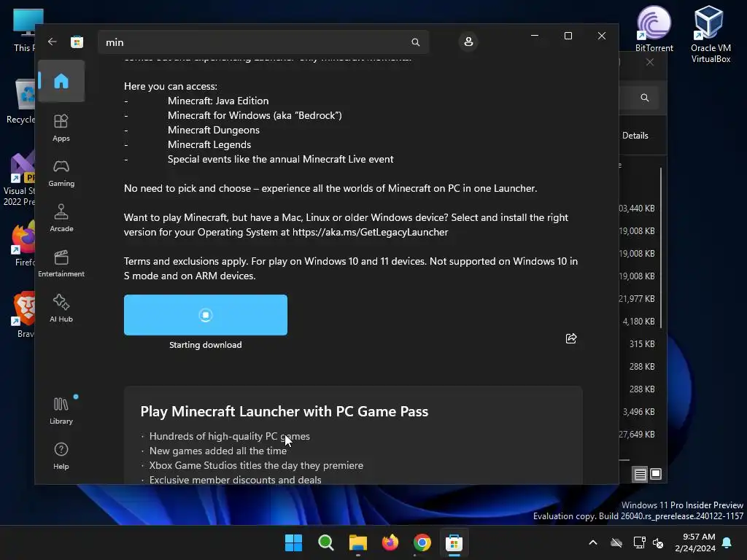This screenshot has width=747, height=560.
Task: Click the scrollbar in the background file list
Action: 661,248
